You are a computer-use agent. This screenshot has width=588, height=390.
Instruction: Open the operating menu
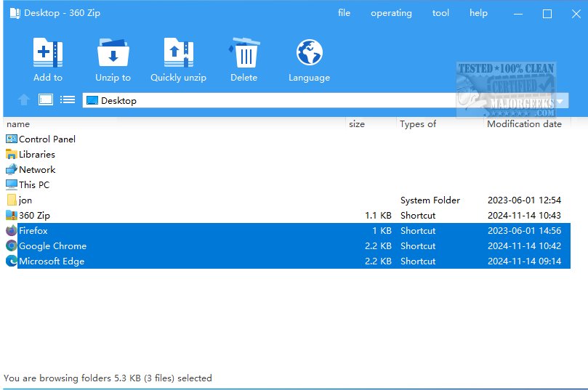391,13
